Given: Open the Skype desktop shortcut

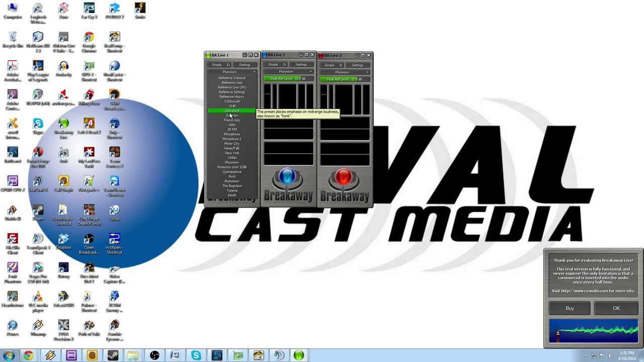Looking at the screenshot, I should [x=38, y=126].
